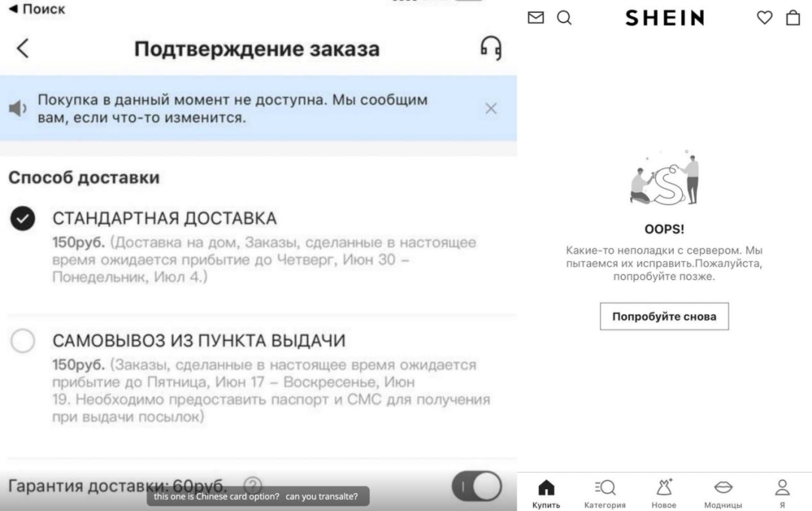The height and width of the screenshot is (511, 812).
Task: Open the Новое tab
Action: [664, 494]
